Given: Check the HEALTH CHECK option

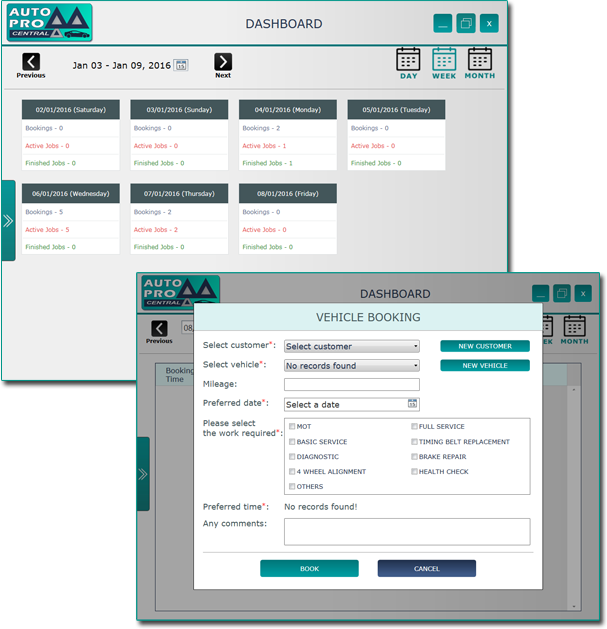Looking at the screenshot, I should coord(414,471).
